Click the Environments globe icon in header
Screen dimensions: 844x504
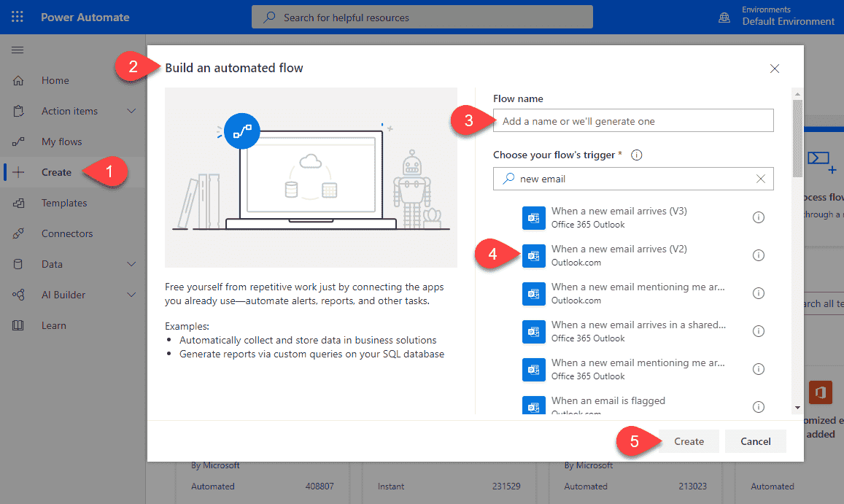(724, 18)
